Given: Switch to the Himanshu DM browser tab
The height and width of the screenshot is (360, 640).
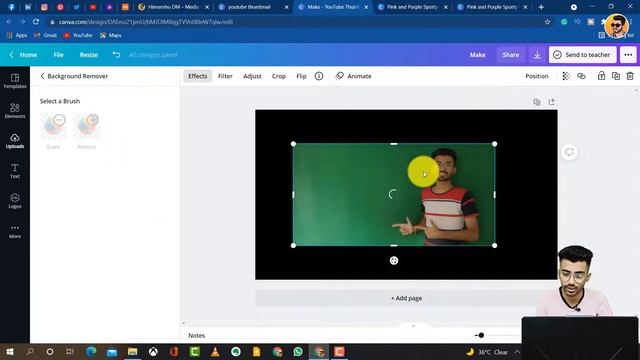Looking at the screenshot, I should pos(173,7).
